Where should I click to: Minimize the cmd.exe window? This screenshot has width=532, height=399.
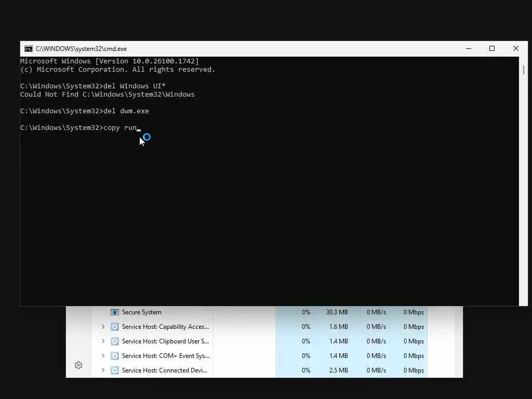(x=469, y=48)
